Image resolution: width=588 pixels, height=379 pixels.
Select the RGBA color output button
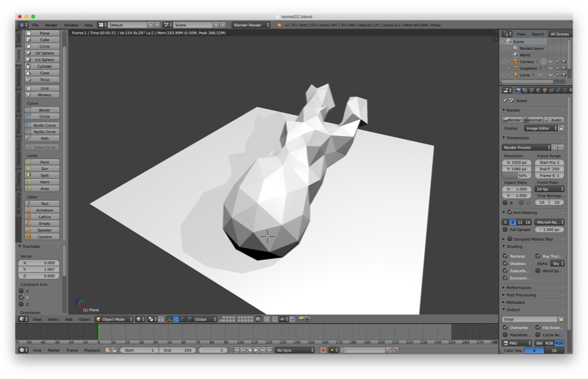559,343
